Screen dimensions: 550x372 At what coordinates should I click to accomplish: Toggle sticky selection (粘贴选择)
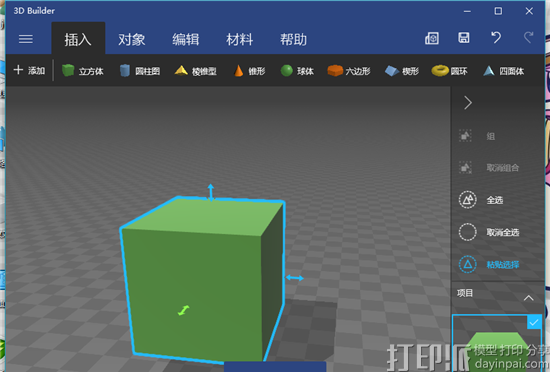pos(489,264)
